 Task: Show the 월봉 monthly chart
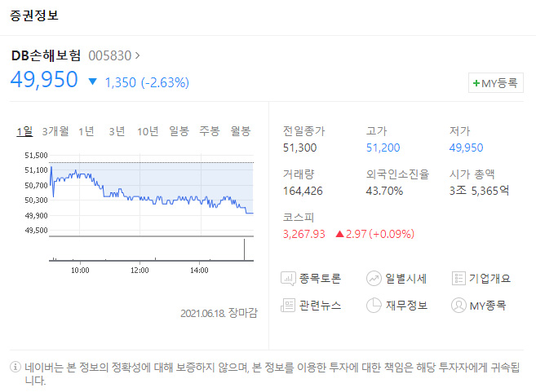pyautogui.click(x=241, y=131)
